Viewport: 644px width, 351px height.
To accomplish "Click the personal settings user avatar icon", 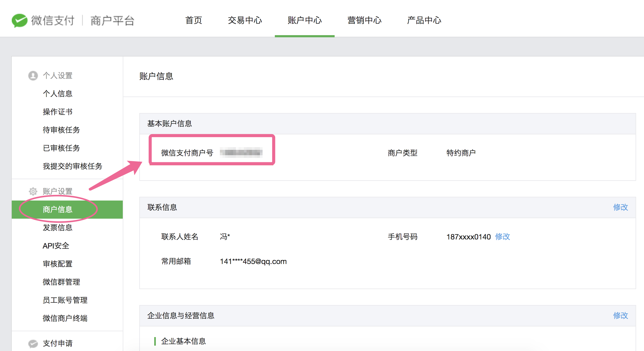I will click(33, 76).
